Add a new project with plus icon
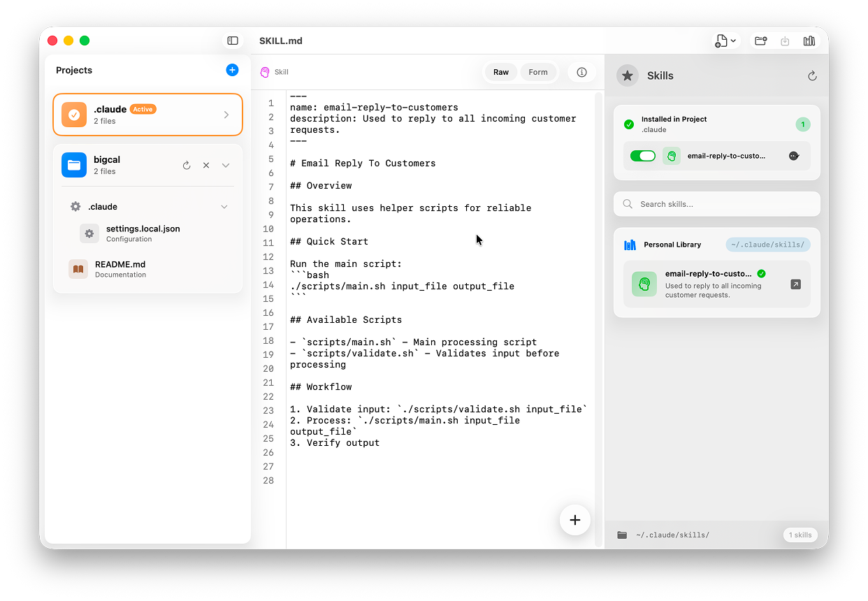 (x=232, y=70)
